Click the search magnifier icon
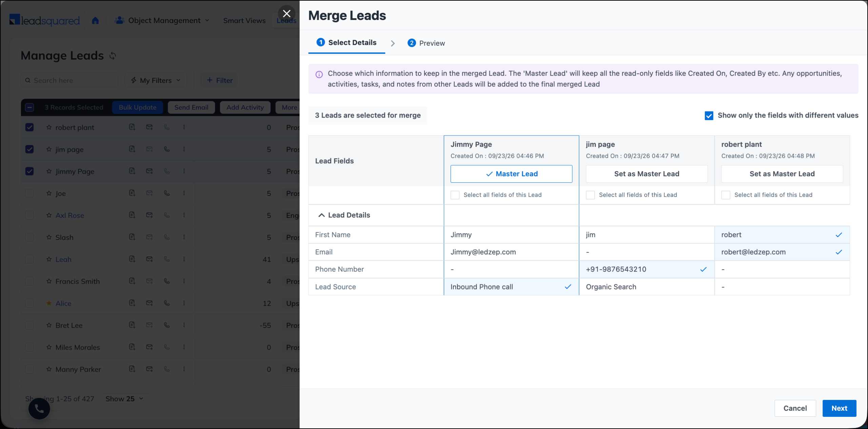 28,80
